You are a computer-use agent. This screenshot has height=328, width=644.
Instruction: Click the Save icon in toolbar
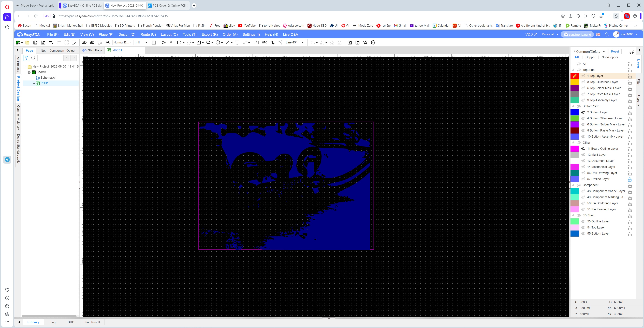pos(35,43)
